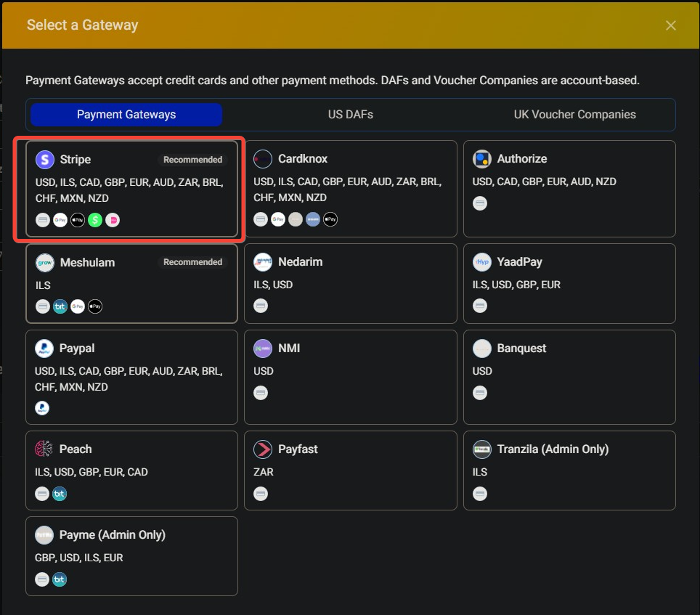Click the Cardknox logo icon
The image size is (700, 615).
tap(263, 159)
